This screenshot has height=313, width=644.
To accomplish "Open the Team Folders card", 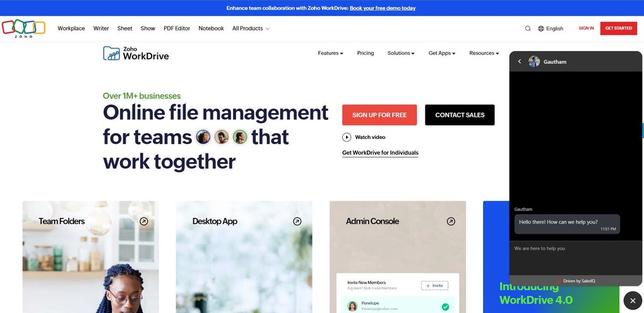I will point(90,257).
